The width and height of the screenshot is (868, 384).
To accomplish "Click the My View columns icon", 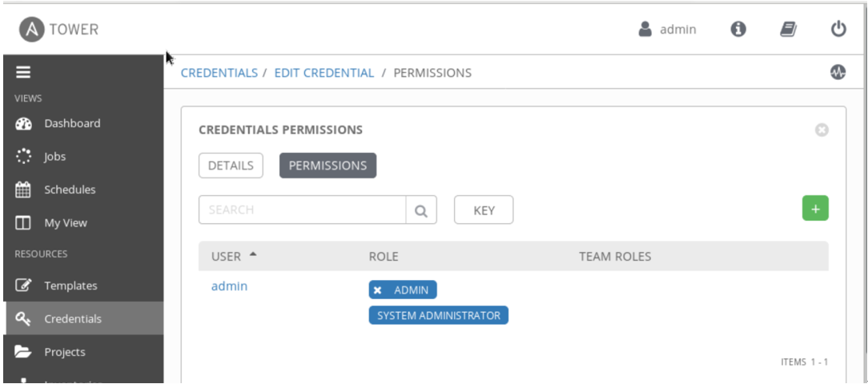I will click(x=23, y=223).
